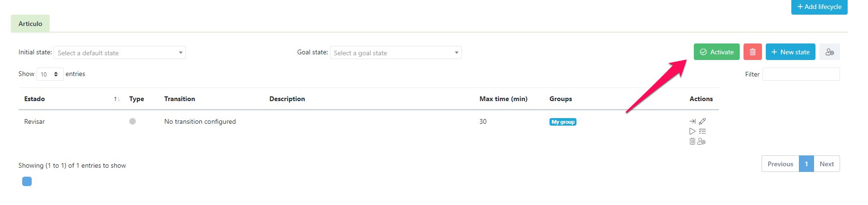Viewport: 868px width, 205px height.
Task: Click the gray Type status dot for Revisar
Action: click(133, 121)
